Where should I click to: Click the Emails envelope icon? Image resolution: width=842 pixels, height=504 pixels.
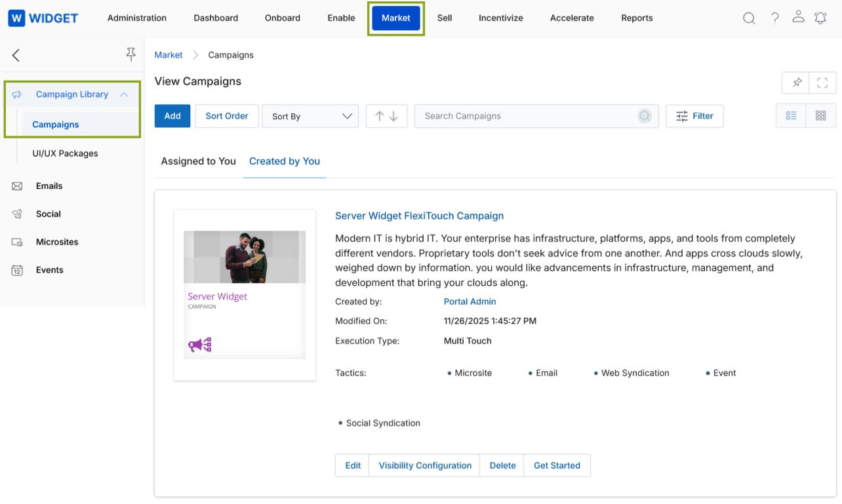(17, 186)
